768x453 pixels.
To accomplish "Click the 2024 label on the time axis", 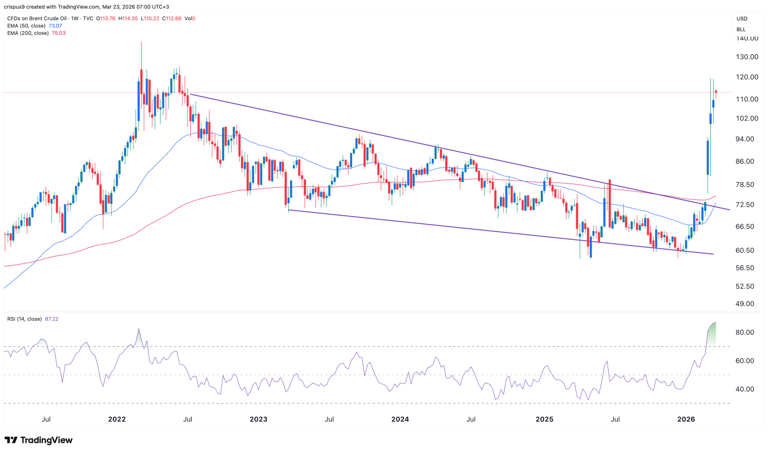I will (400, 419).
